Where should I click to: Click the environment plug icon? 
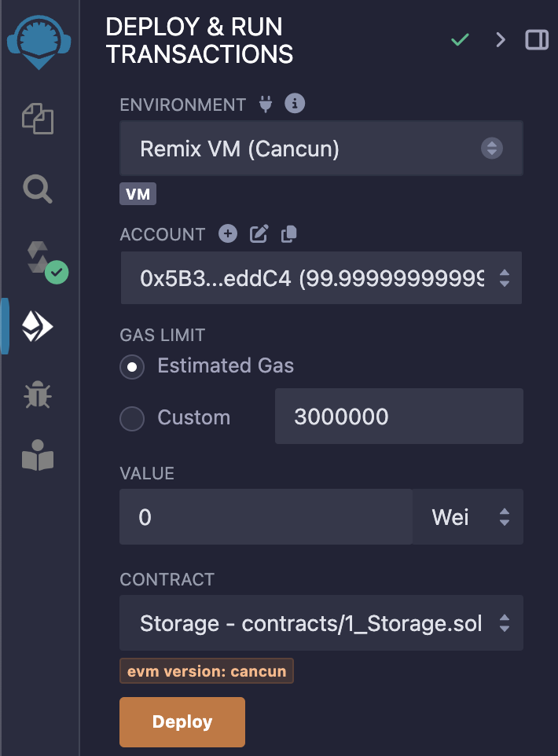point(266,104)
